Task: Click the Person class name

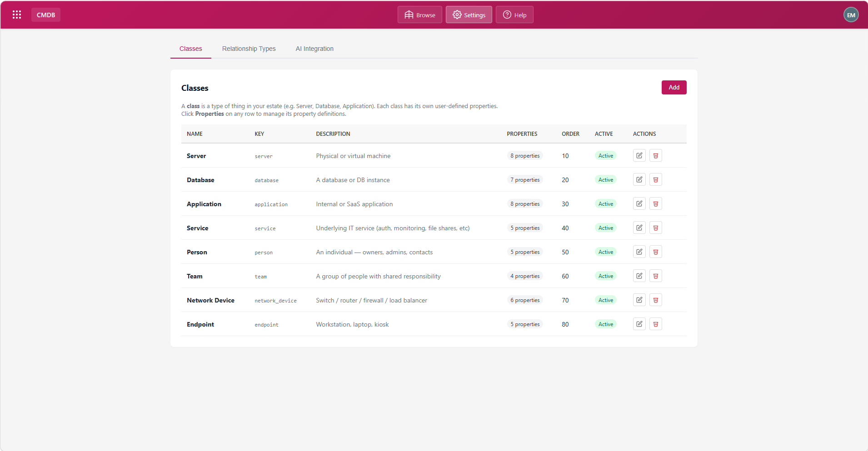Action: pos(197,252)
